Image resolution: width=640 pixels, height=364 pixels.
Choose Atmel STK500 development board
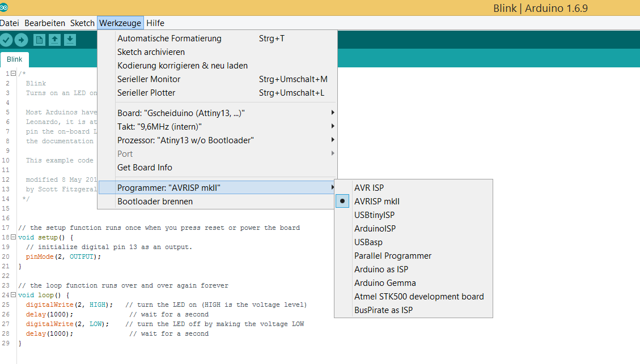[x=413, y=296]
